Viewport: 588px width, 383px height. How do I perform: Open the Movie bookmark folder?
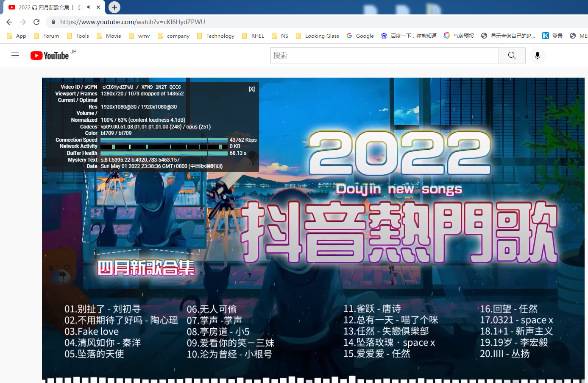tap(109, 36)
